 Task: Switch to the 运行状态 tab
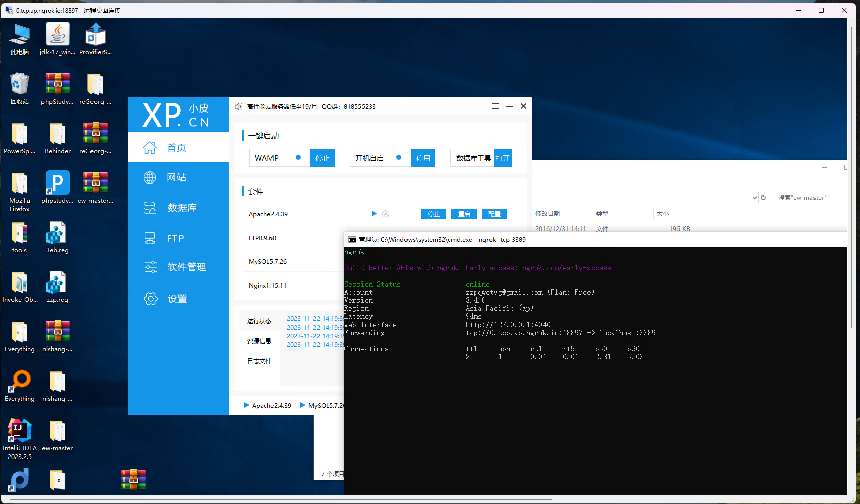tap(259, 321)
